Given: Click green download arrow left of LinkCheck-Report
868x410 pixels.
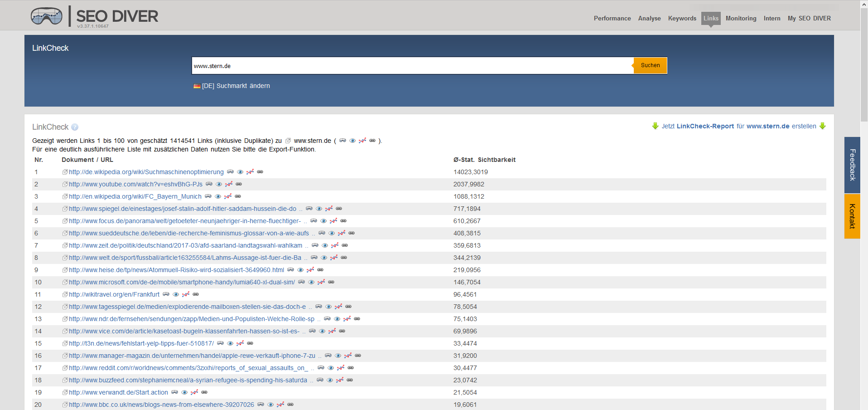Looking at the screenshot, I should [655, 126].
